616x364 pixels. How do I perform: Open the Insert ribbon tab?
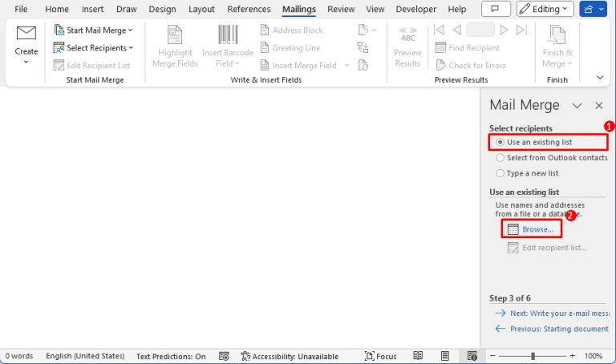[x=92, y=9]
